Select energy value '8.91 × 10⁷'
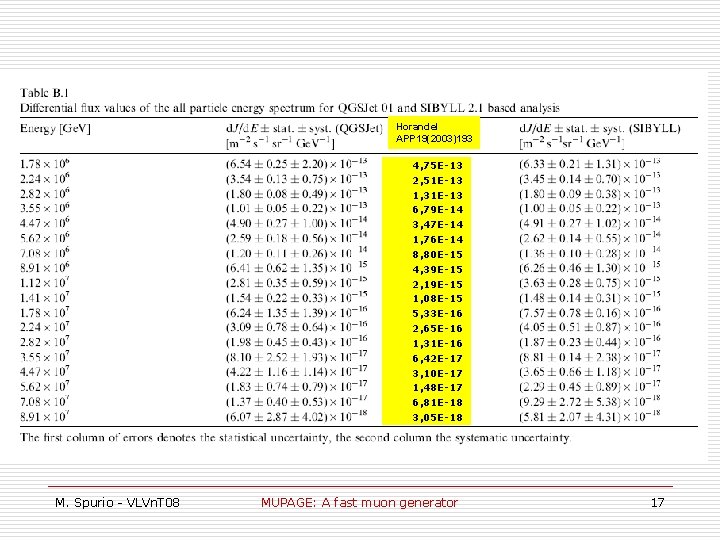Image resolution: width=720 pixels, height=540 pixels. pyautogui.click(x=45, y=417)
